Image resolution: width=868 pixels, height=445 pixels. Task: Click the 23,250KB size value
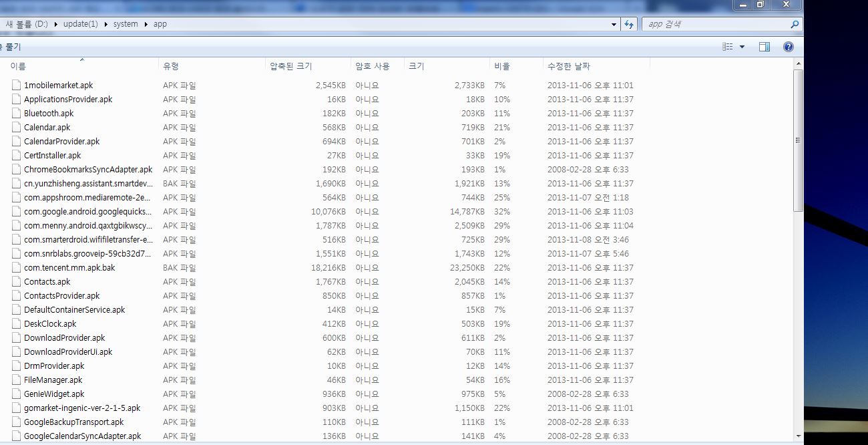point(467,268)
